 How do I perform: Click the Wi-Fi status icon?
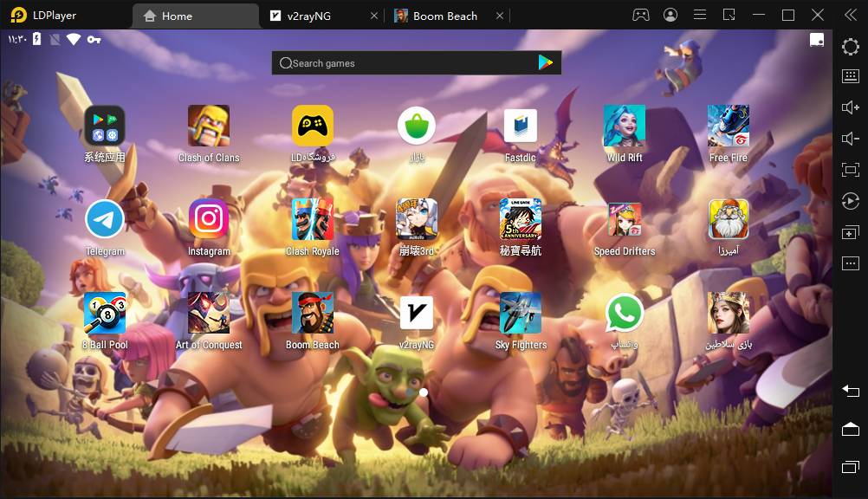[74, 39]
